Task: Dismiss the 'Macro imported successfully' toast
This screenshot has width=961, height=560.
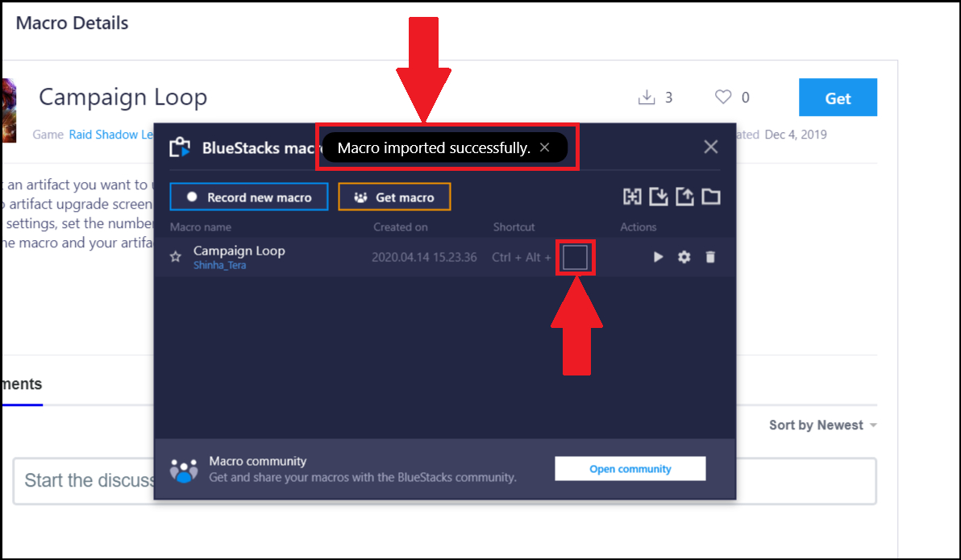Action: (x=544, y=147)
